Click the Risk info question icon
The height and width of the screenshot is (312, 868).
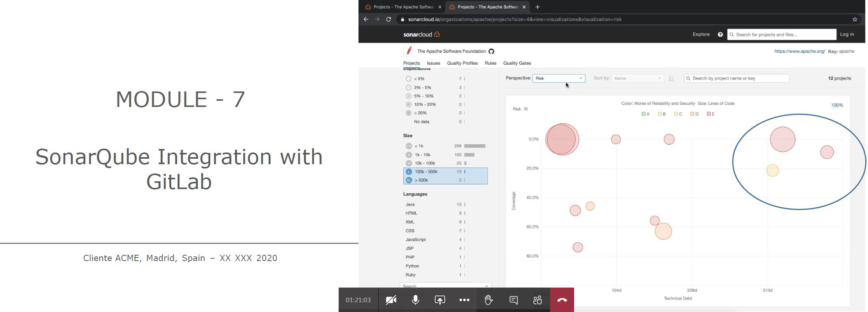coord(526,109)
